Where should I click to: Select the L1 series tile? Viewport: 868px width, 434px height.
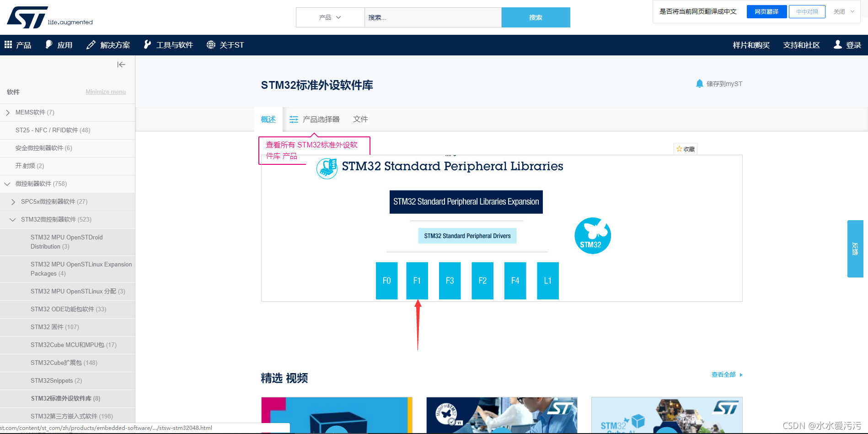[x=548, y=281]
